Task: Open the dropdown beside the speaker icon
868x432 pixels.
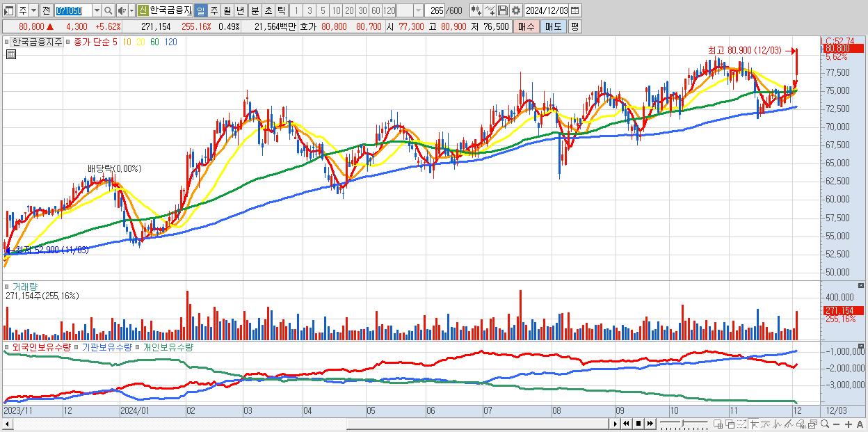Action: 131,10
